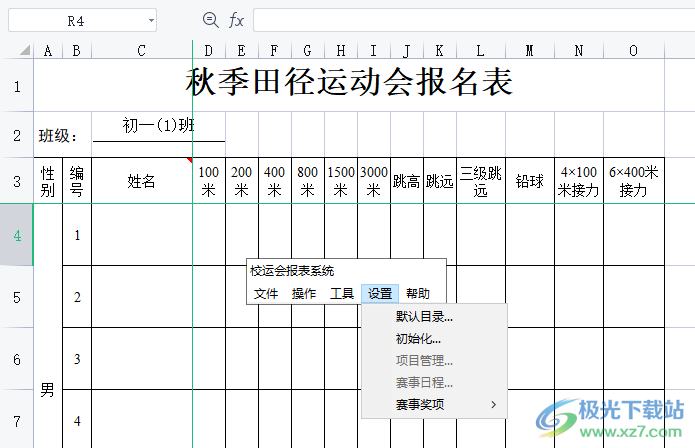Click the 男 gender cell
Screen dimensions: 695x448
point(48,326)
